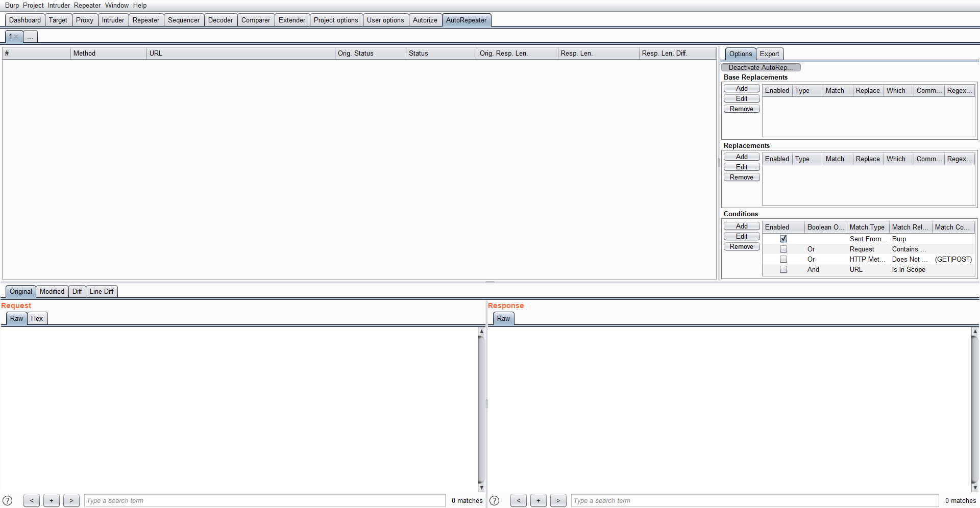Image resolution: width=980 pixels, height=508 pixels.
Task: Sort Conditions table by Match Type column
Action: 868,227
